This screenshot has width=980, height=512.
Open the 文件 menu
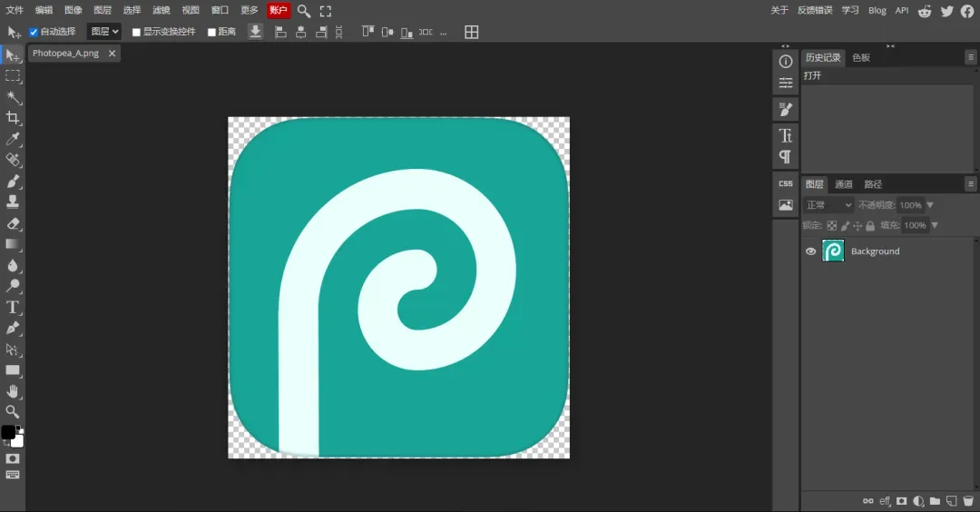[x=15, y=10]
